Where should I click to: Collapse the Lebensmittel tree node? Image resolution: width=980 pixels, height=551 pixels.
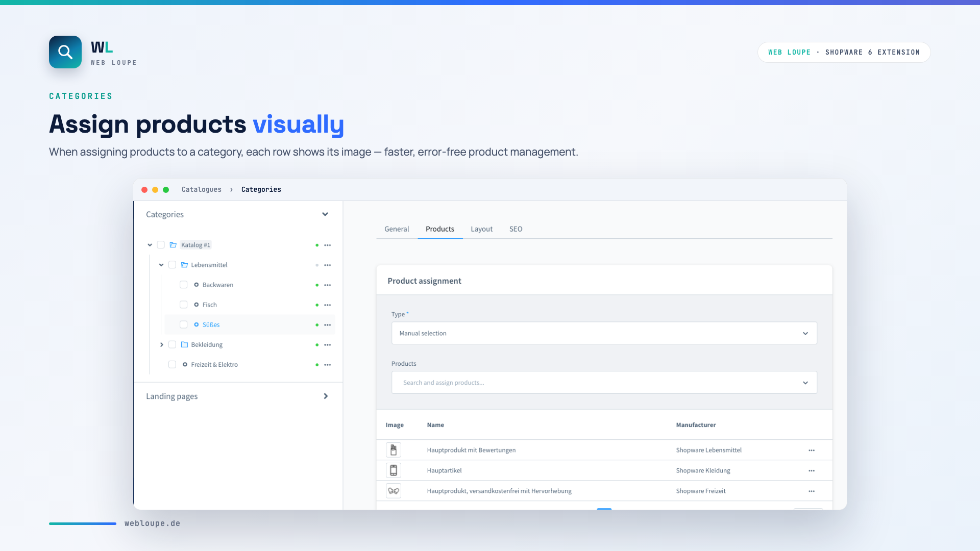[x=161, y=265]
